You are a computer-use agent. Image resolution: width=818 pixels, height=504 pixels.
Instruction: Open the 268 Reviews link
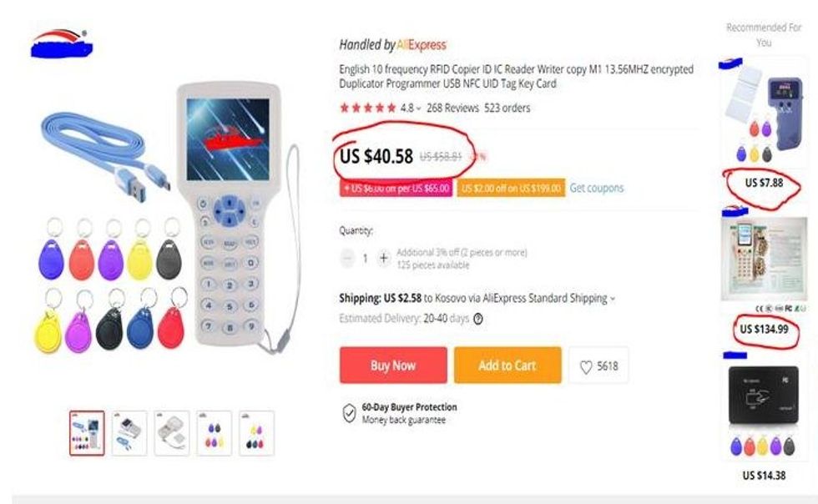click(x=452, y=108)
